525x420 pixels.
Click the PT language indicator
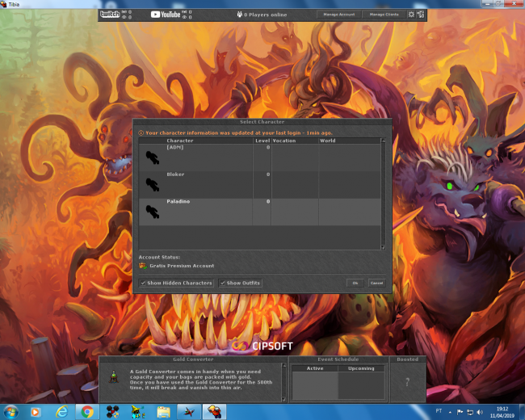click(439, 411)
